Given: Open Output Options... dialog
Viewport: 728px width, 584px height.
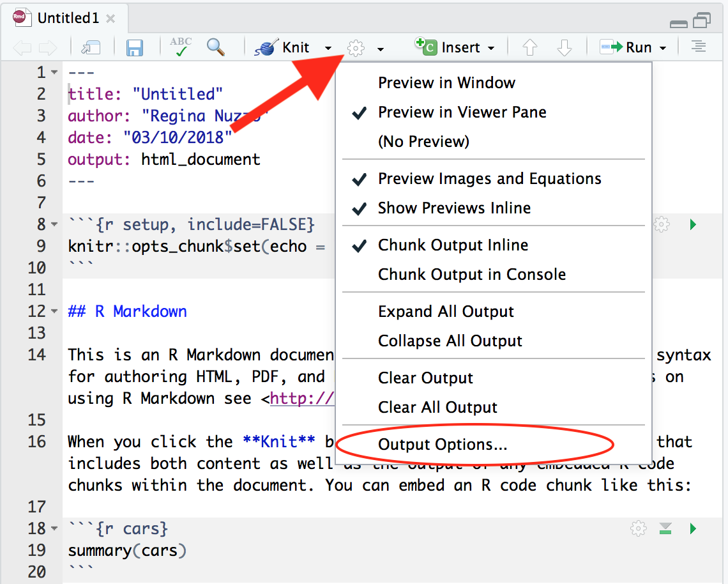Looking at the screenshot, I should (x=494, y=445).
